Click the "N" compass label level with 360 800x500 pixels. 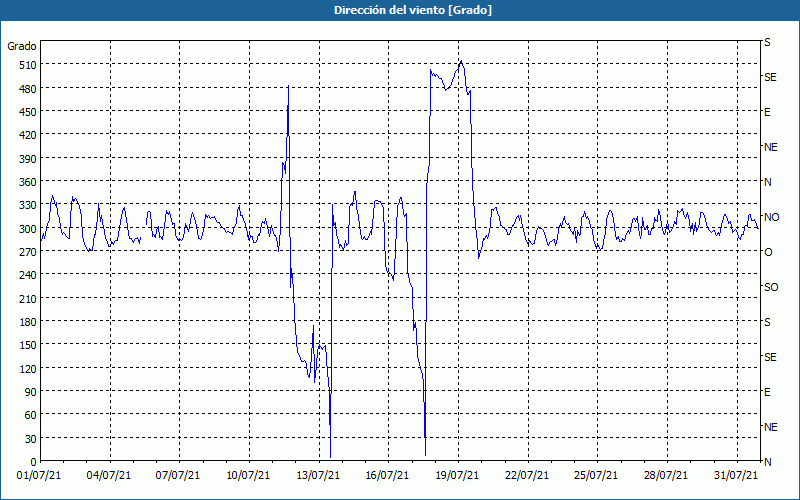pyautogui.click(x=768, y=182)
